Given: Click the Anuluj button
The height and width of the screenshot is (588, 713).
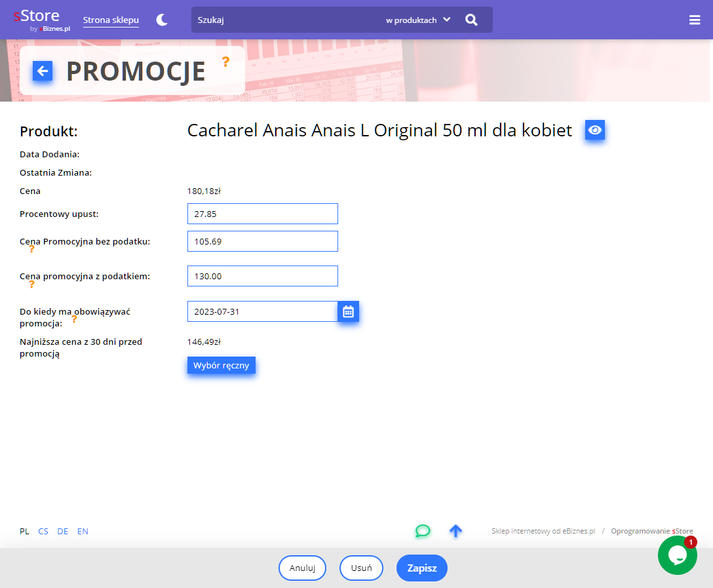Looking at the screenshot, I should (302, 568).
